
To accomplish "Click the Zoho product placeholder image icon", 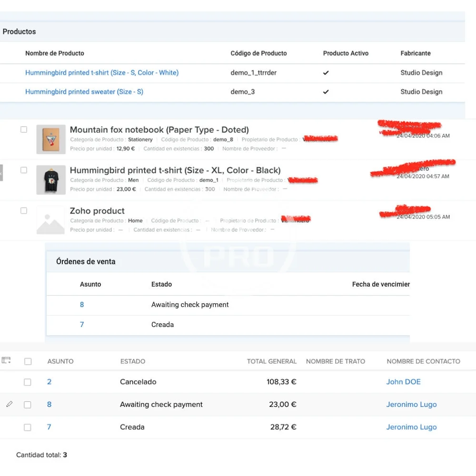I will click(x=50, y=220).
